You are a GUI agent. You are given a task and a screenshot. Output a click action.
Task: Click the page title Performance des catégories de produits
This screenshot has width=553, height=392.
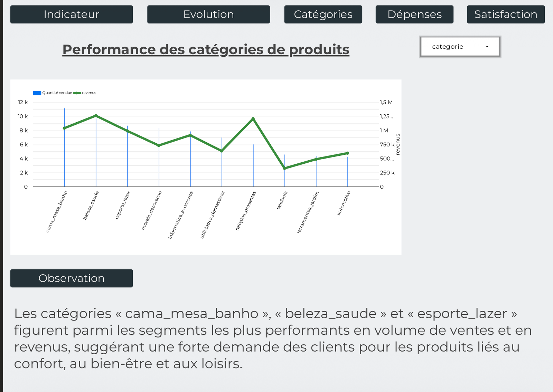[x=206, y=50]
